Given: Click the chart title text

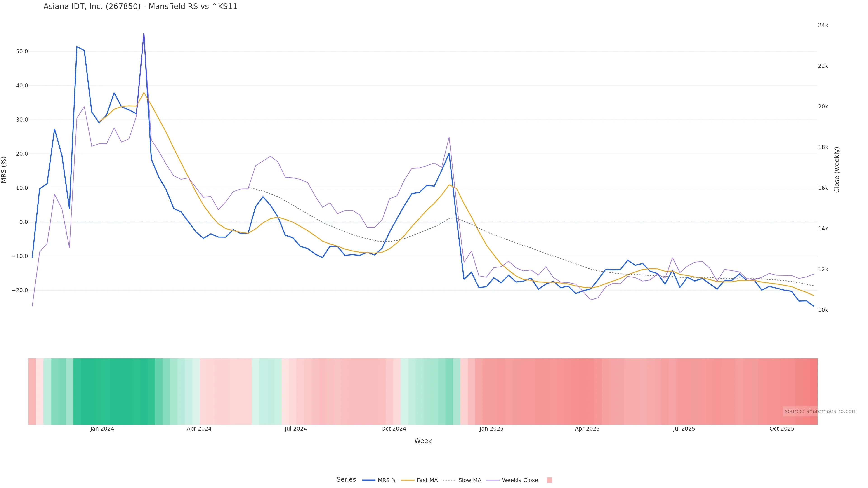Looking at the screenshot, I should coord(140,7).
